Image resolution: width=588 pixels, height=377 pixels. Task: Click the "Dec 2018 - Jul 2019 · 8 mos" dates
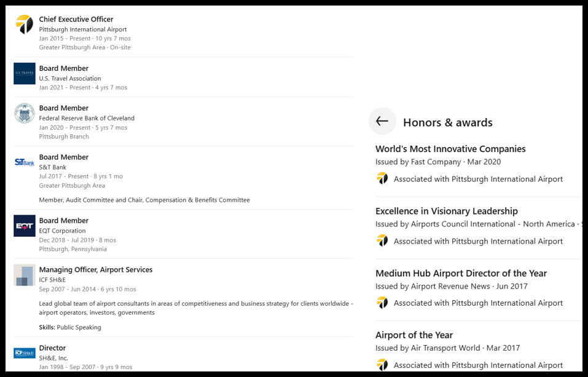(x=77, y=240)
